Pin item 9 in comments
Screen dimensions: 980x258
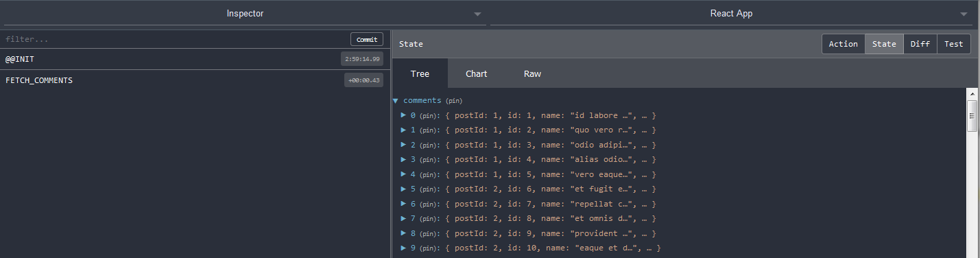(x=428, y=248)
